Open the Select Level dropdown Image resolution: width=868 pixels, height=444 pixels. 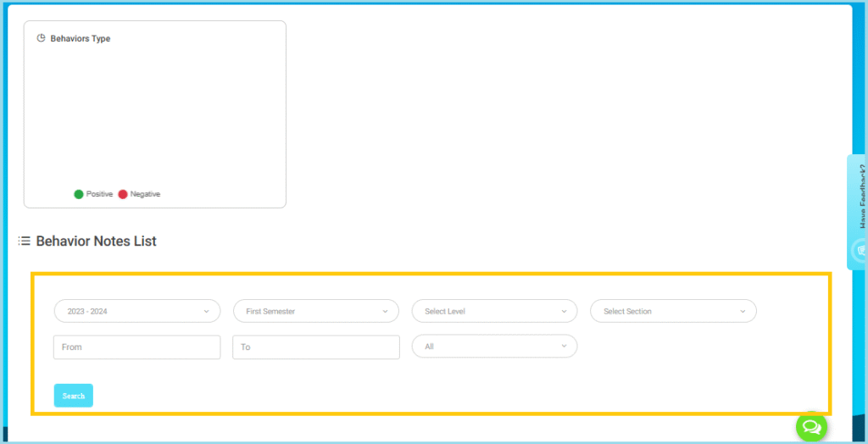tap(494, 311)
